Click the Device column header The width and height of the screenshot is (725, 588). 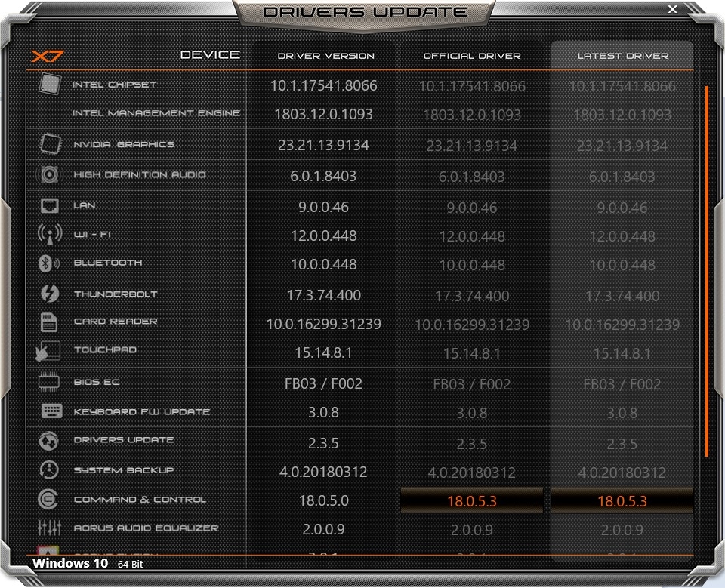click(210, 54)
